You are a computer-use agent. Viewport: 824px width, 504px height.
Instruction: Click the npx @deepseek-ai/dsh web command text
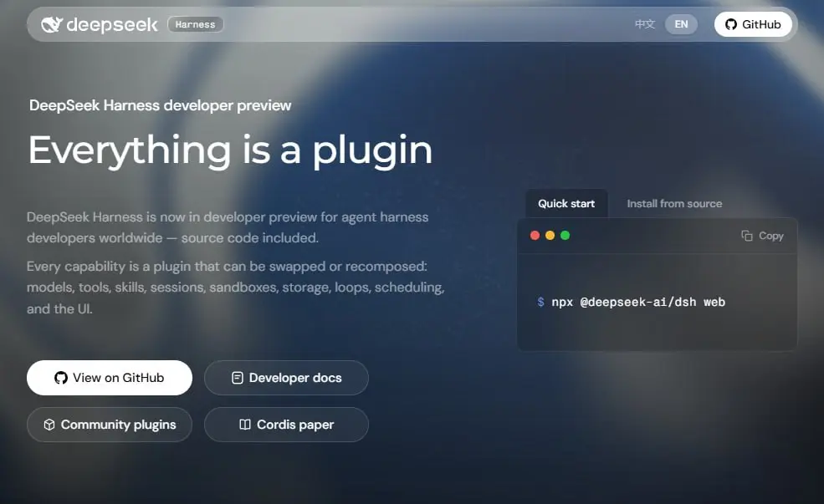coord(638,302)
